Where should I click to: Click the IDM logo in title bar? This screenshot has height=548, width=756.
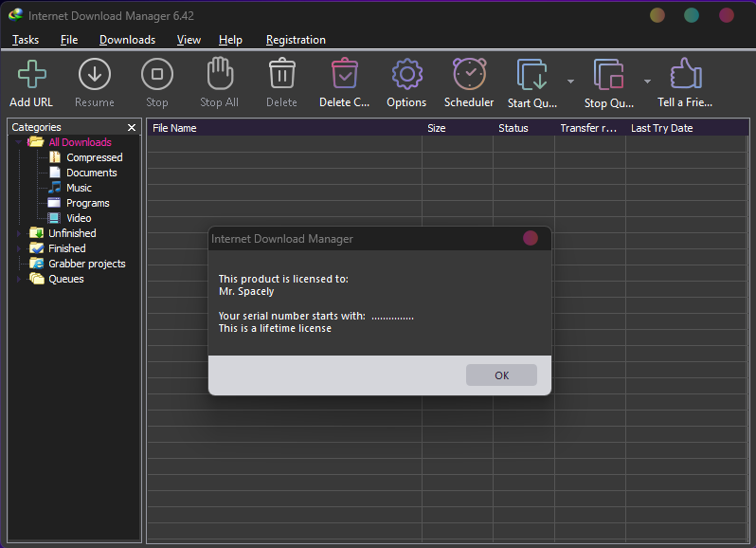pyautogui.click(x=15, y=15)
